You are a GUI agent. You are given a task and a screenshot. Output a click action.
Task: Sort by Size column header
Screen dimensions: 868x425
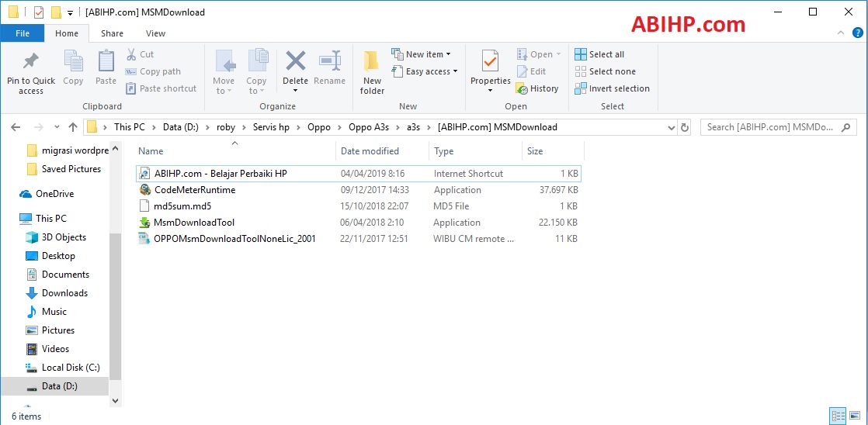click(x=553, y=151)
